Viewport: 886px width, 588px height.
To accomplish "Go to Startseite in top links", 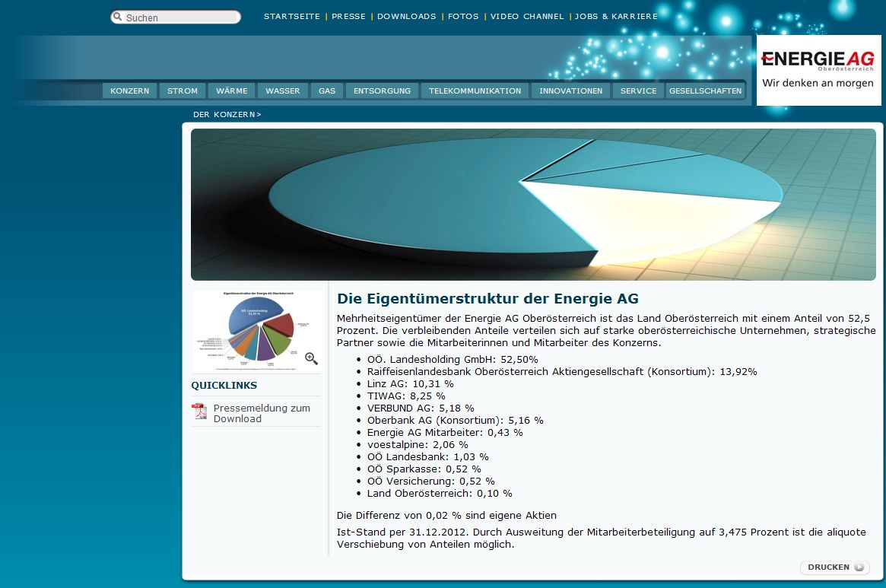I will pos(292,16).
